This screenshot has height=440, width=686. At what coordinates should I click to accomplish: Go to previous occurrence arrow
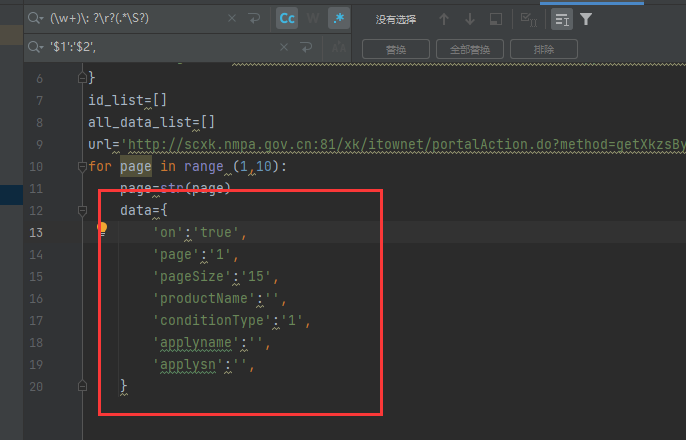point(444,19)
